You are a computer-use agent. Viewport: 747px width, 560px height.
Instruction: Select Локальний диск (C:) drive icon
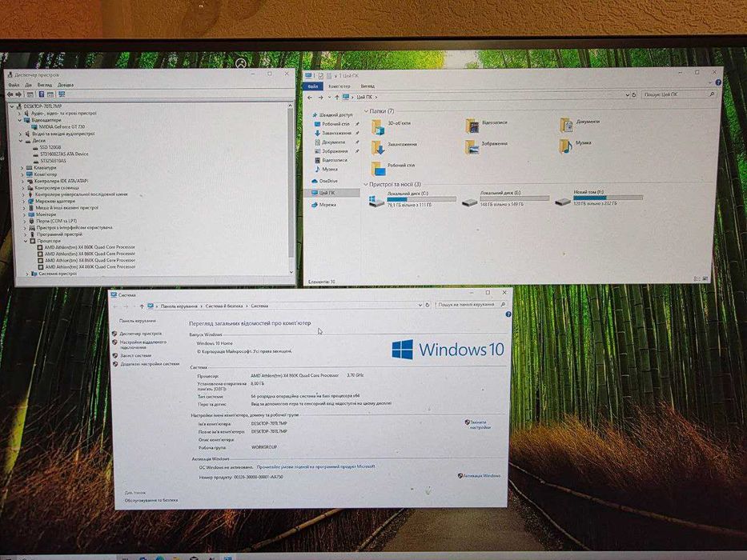pos(376,201)
